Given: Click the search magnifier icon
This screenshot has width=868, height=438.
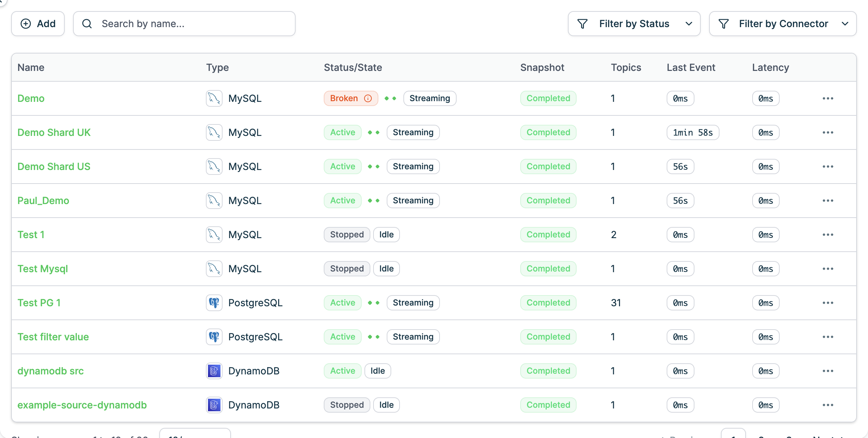Looking at the screenshot, I should 87,24.
